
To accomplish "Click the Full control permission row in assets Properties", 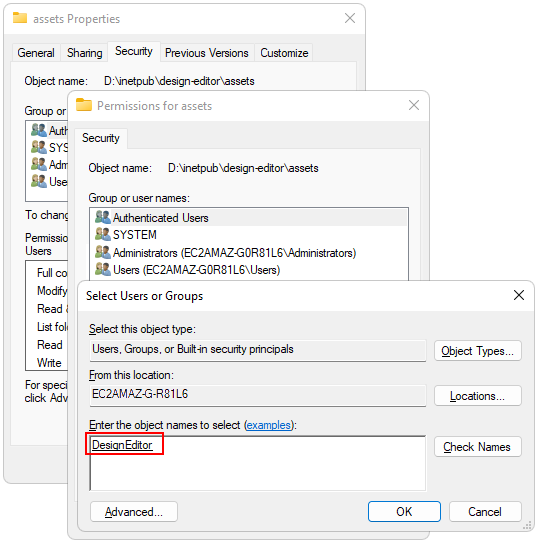I will click(x=52, y=273).
